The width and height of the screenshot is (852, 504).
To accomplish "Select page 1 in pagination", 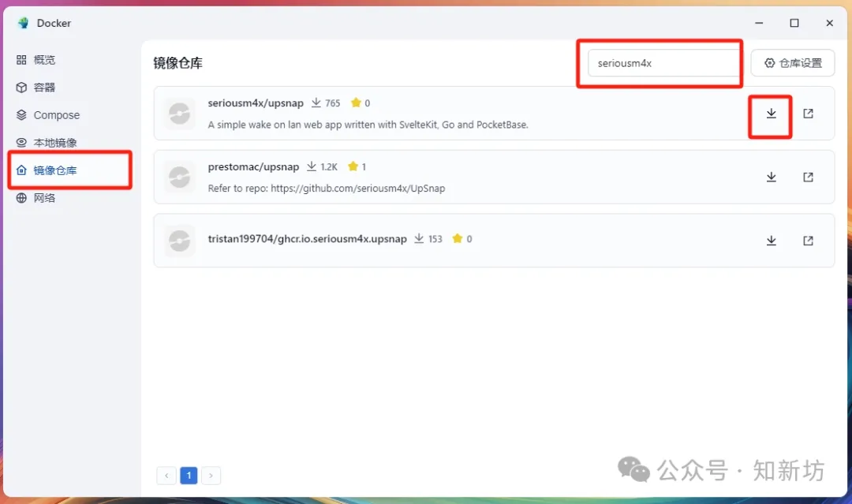I will (189, 476).
